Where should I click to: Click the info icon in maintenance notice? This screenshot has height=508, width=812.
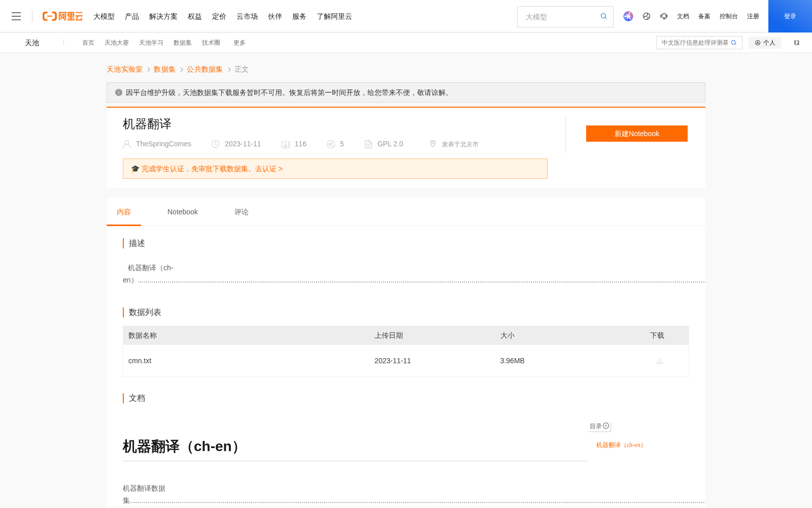pos(119,92)
